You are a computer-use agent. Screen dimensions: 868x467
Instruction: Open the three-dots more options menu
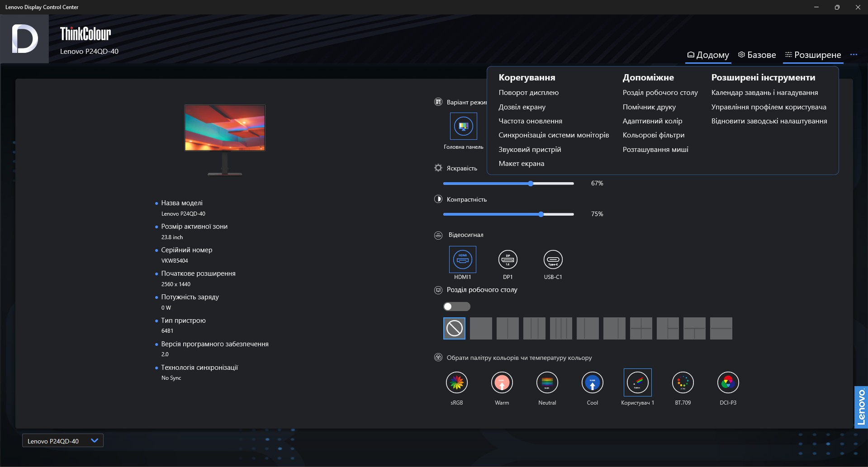tap(854, 55)
